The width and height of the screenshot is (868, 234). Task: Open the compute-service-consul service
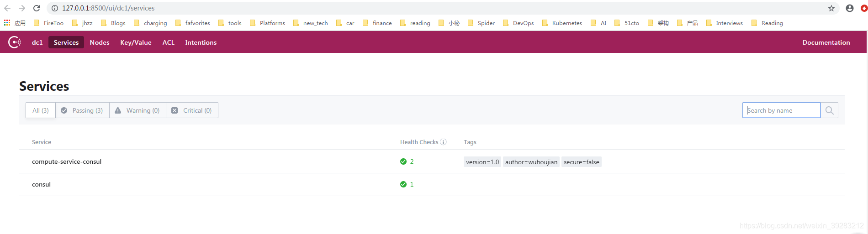tap(67, 161)
